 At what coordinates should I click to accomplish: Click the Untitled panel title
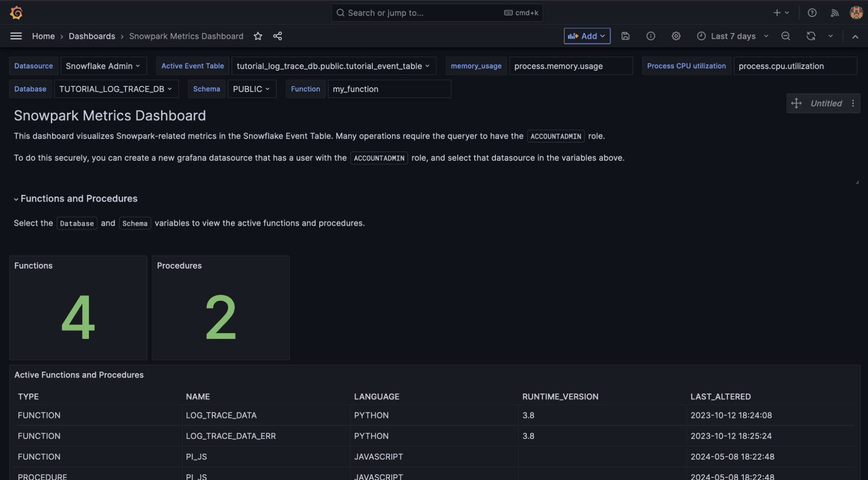[x=826, y=103]
